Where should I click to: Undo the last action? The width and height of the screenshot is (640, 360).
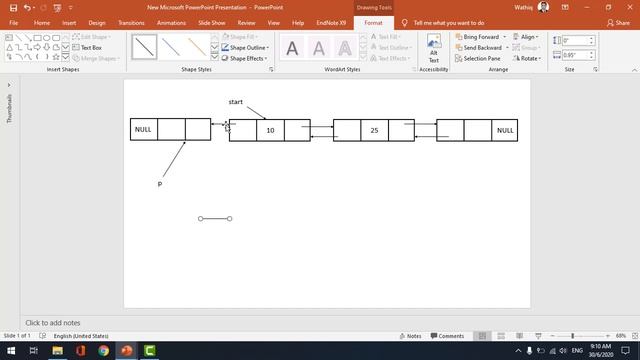tap(27, 8)
